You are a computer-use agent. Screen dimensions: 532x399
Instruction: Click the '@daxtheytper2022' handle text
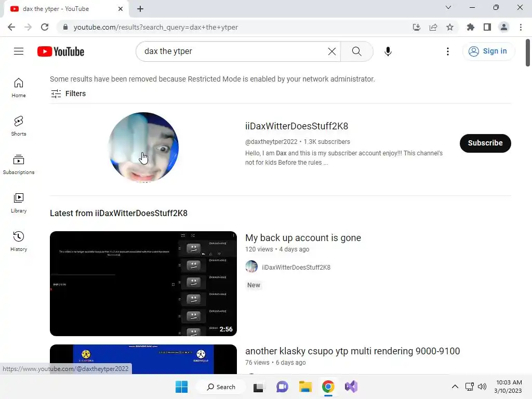coord(271,142)
